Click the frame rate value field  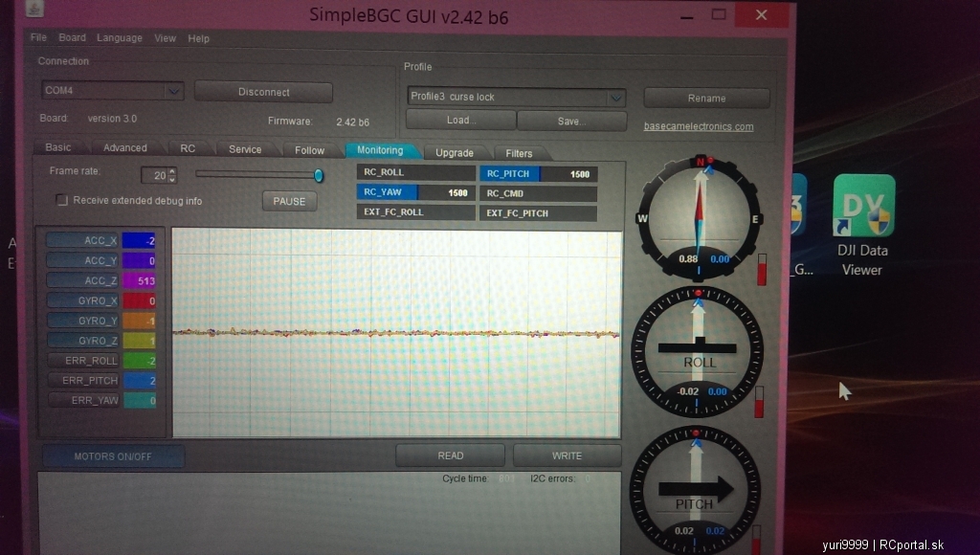154,176
